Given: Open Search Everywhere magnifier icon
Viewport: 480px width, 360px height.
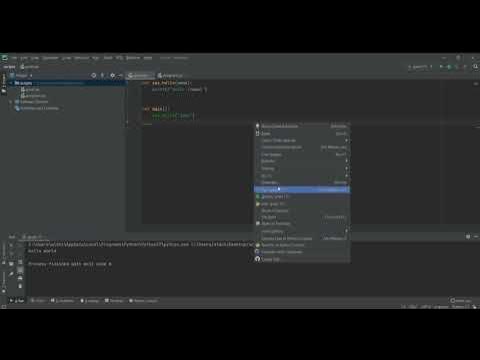Looking at the screenshot, I should (x=476, y=67).
